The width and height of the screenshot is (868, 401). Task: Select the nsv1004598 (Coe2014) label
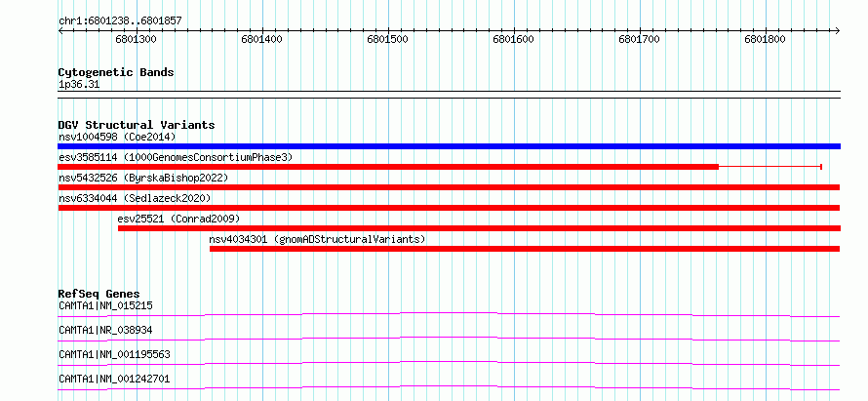117,137
